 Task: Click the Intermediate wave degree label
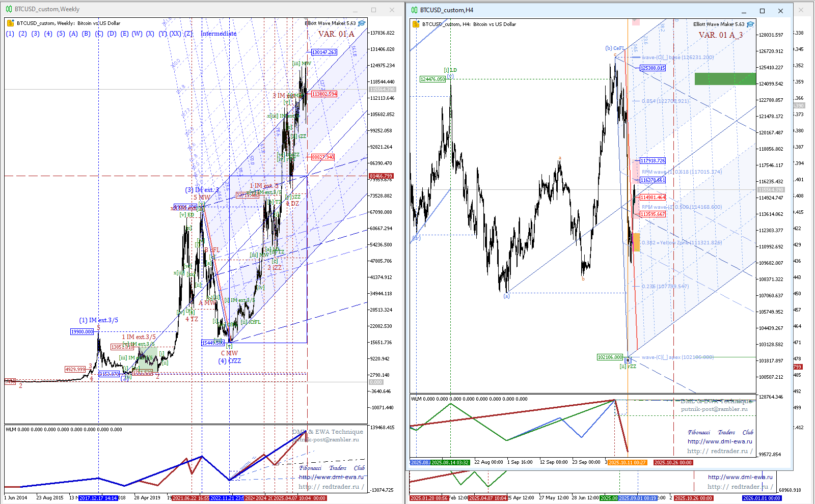(x=219, y=34)
